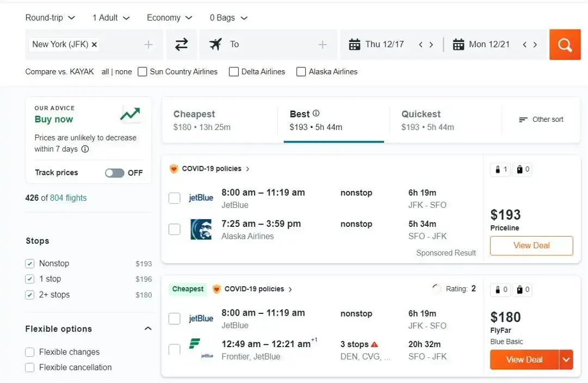Select the Cheapest sort tab

coord(220,120)
